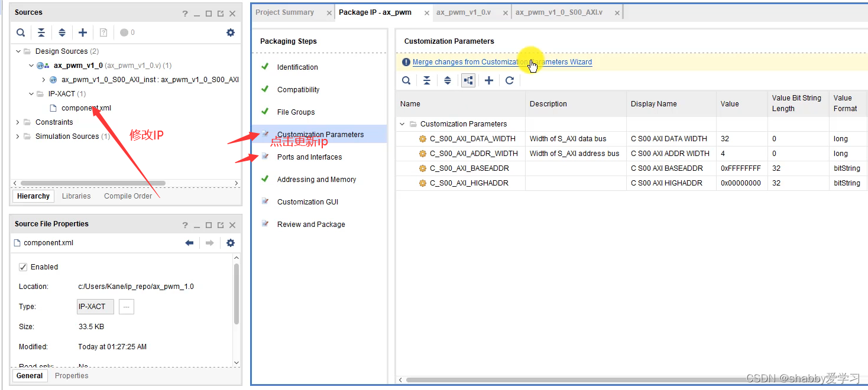This screenshot has width=868, height=390.
Task: Go back with the Source File Properties arrow
Action: tap(189, 243)
